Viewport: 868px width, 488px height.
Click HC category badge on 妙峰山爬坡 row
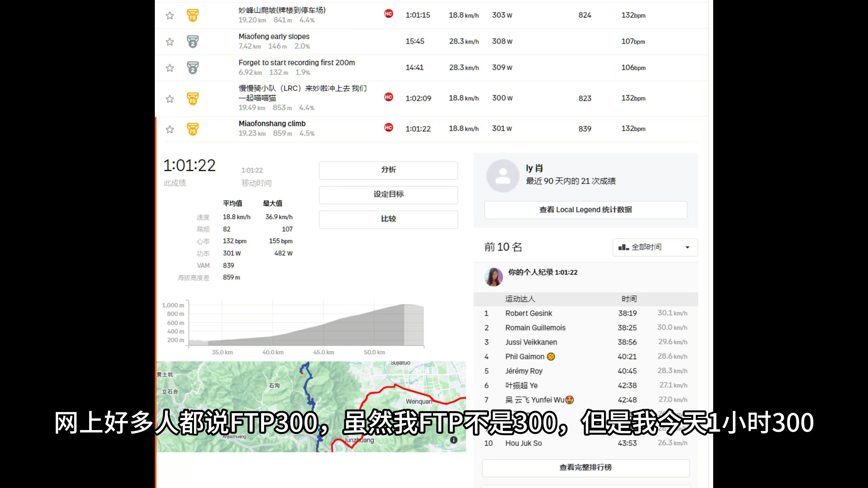pyautogui.click(x=389, y=14)
